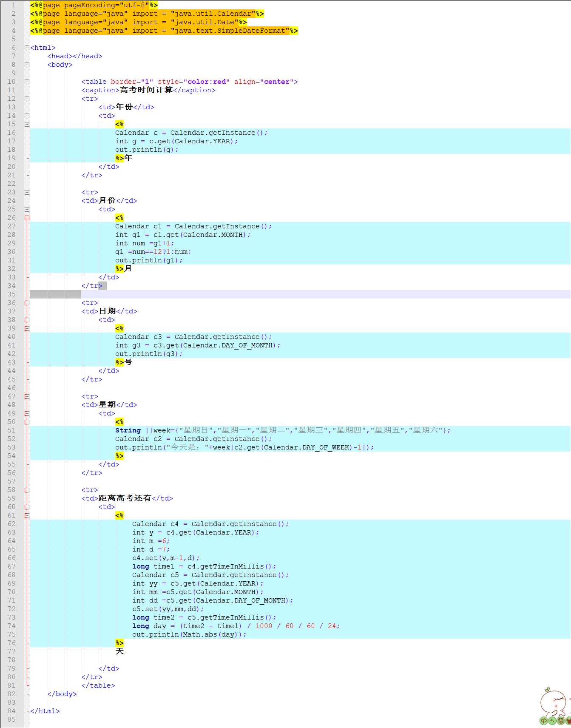Click the IME punctuation mode icon
The height and width of the screenshot is (728, 571).
point(552,721)
